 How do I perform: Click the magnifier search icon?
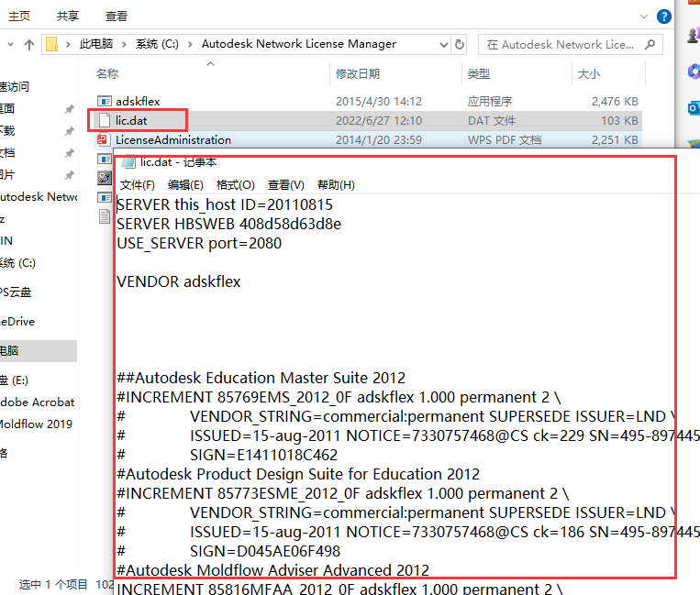650,44
